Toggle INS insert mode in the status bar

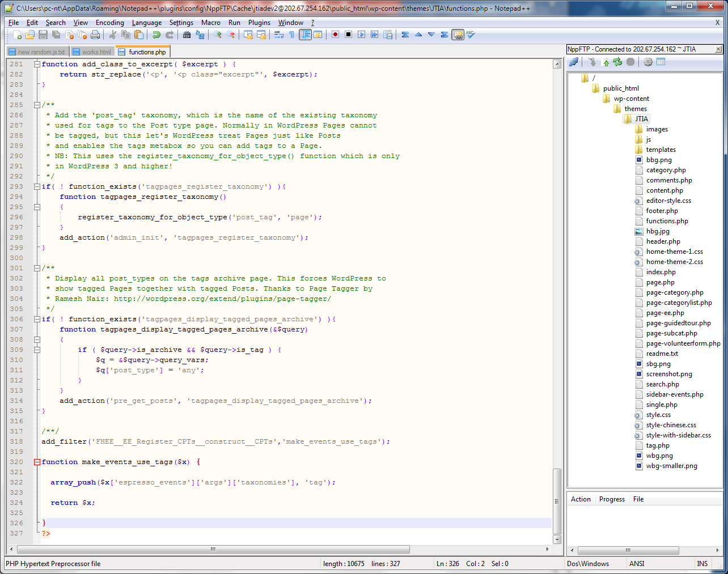(x=702, y=564)
